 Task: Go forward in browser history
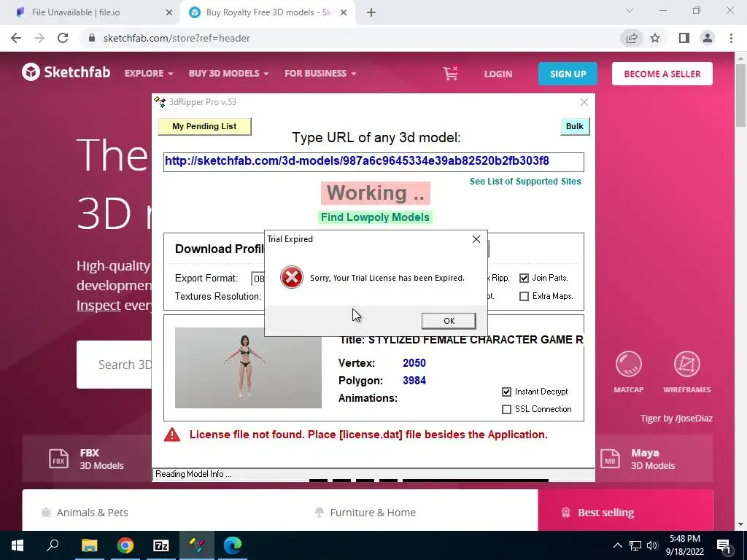coord(39,38)
